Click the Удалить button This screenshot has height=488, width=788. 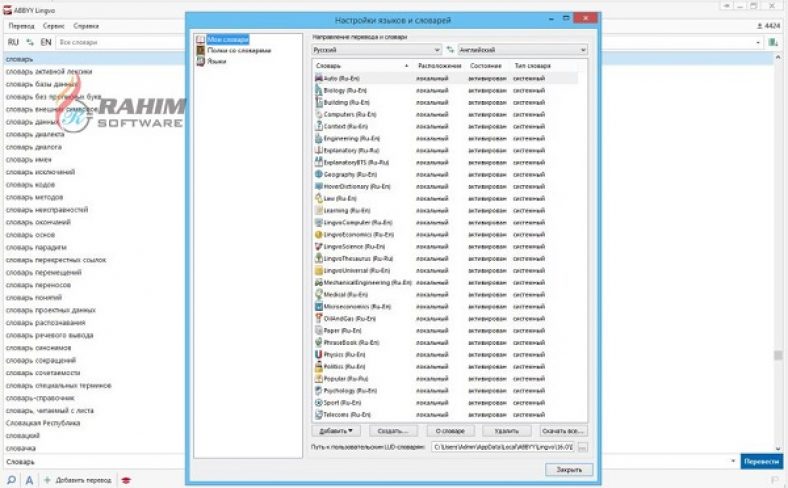click(x=507, y=431)
